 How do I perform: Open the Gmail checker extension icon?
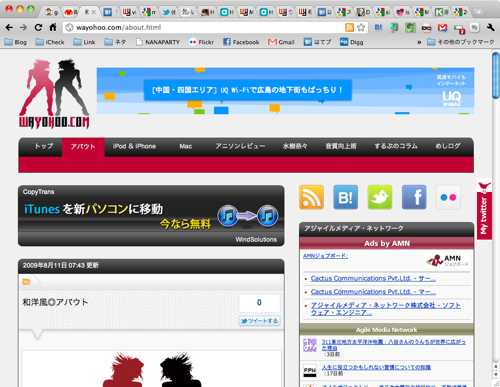tap(442, 27)
